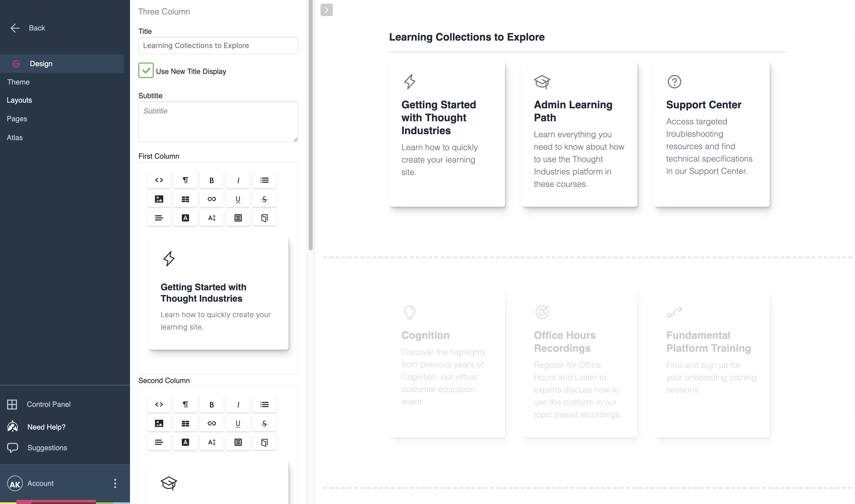Toggle underline in First Column editor

pyautogui.click(x=238, y=199)
